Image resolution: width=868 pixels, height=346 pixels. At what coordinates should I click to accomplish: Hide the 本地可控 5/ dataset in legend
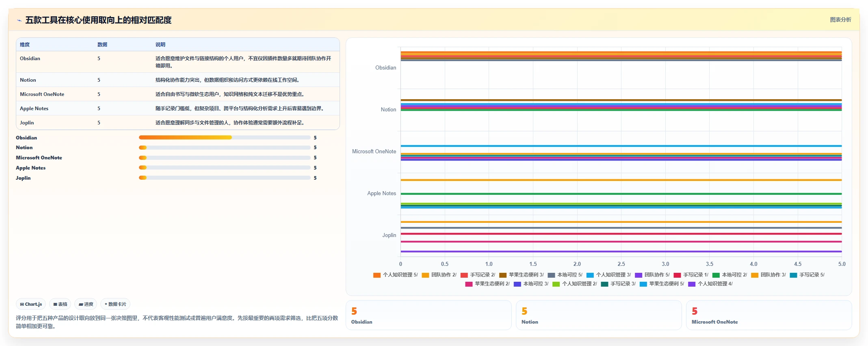pyautogui.click(x=565, y=275)
